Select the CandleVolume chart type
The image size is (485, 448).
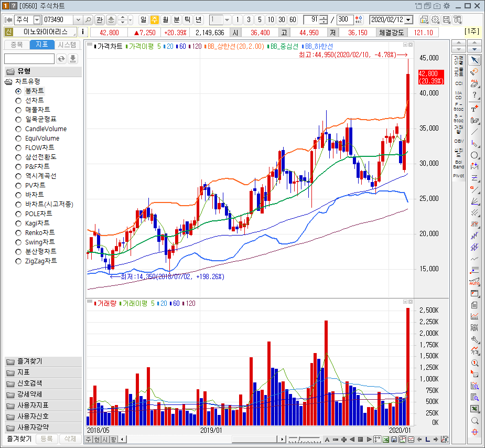[x=18, y=129]
